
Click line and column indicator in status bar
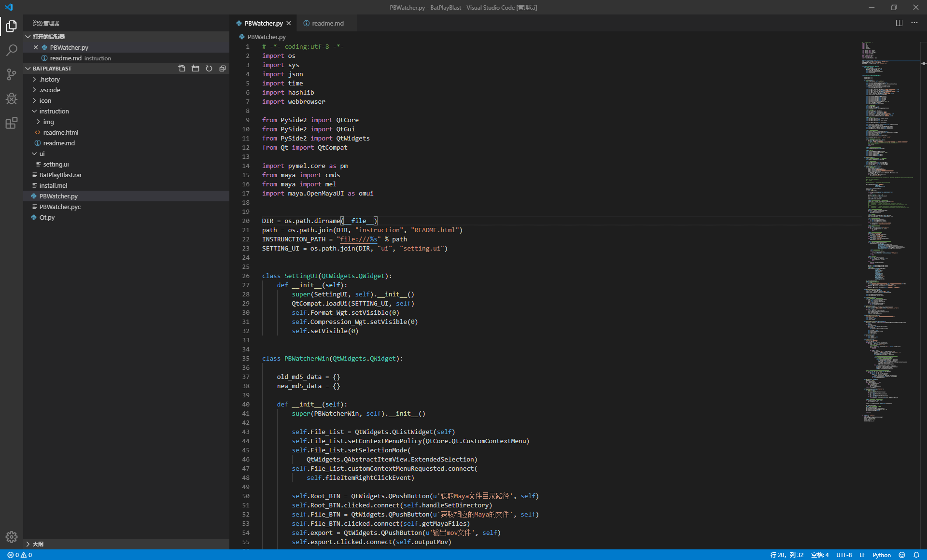coord(787,555)
